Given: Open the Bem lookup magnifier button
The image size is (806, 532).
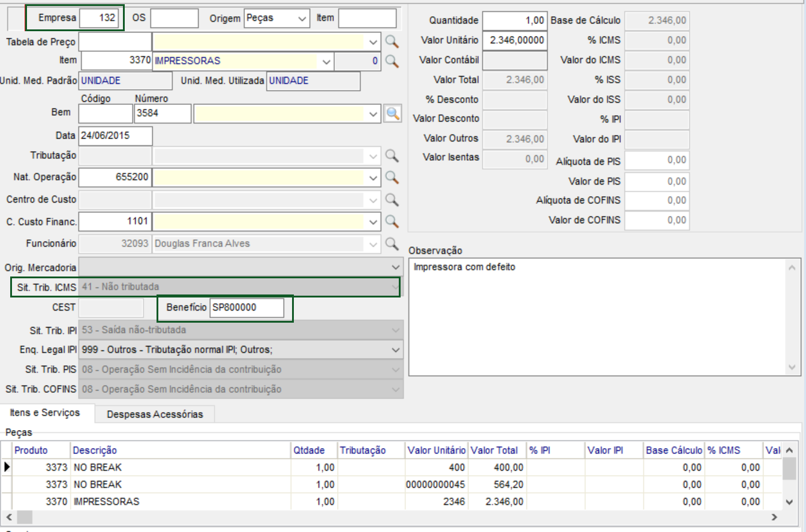Looking at the screenshot, I should tap(392, 113).
